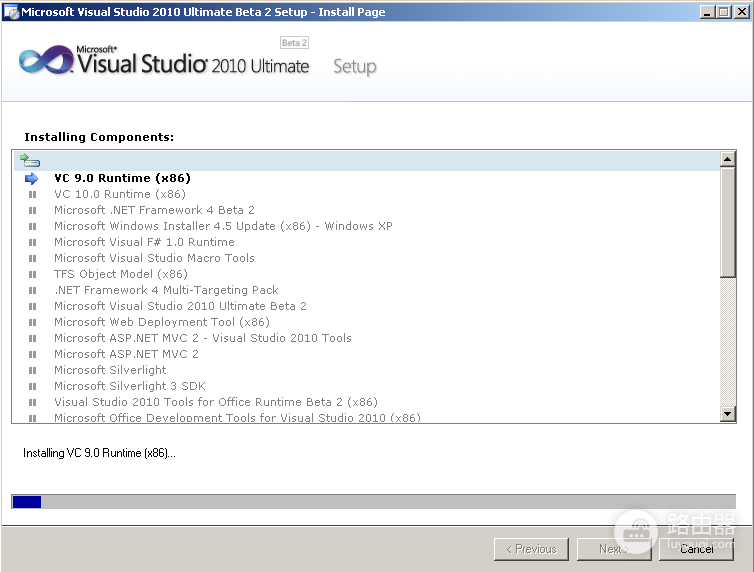Screen dimensions: 754x572
Task: Click the pending icon beside VC 10.0 Runtime
Action: 32,195
